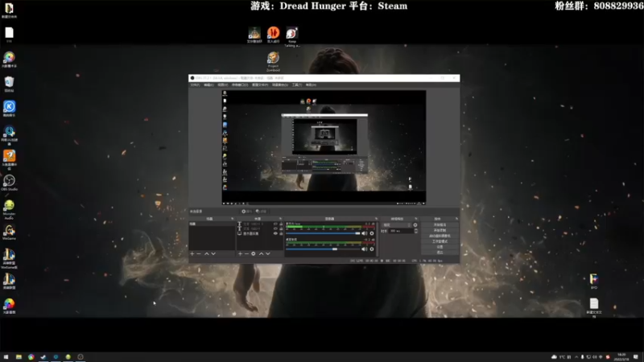This screenshot has height=362, width=644.
Task: Open notification center in system tray
Action: click(x=636, y=357)
